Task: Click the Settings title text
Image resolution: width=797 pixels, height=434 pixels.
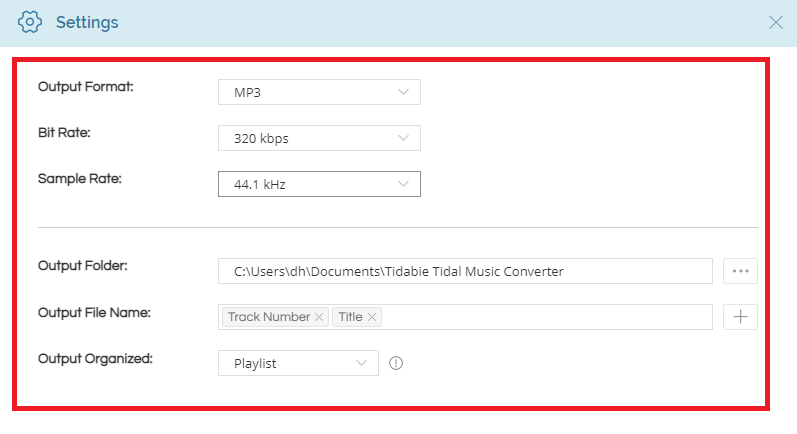Action: 87,22
